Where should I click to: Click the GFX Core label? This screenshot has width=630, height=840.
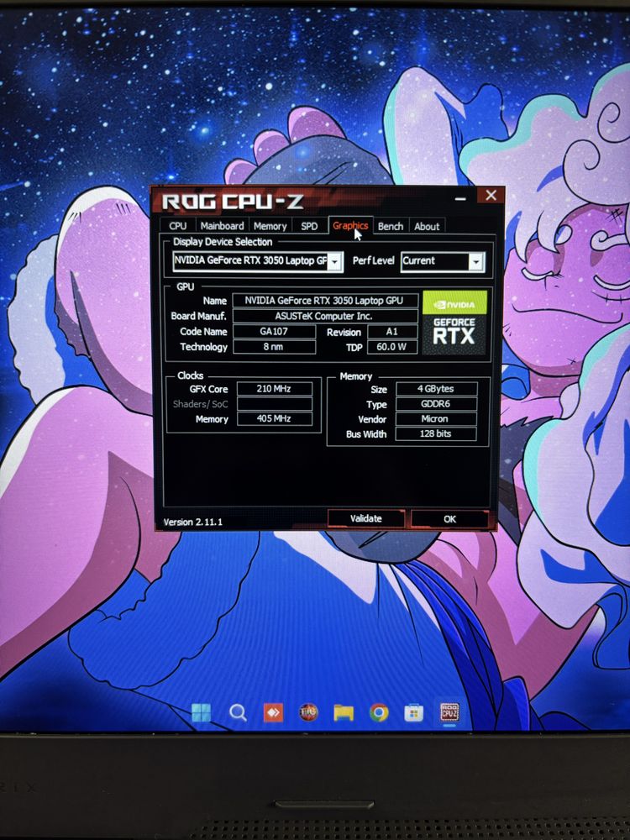208,389
